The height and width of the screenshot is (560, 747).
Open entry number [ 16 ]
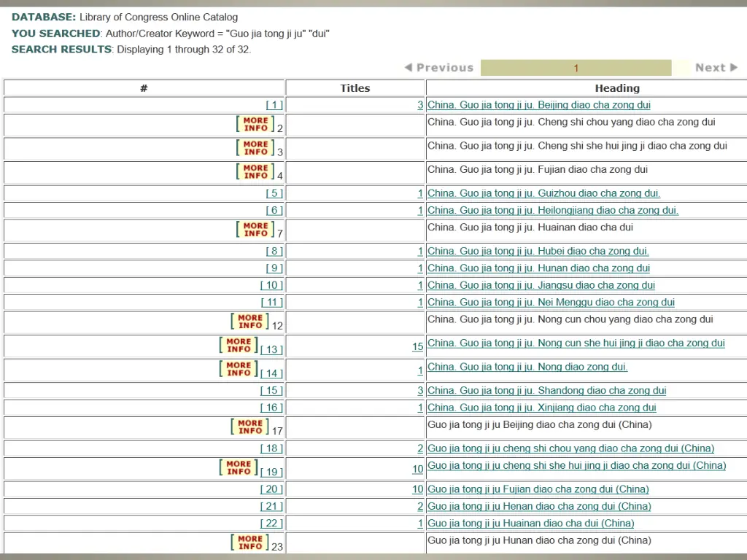271,408
